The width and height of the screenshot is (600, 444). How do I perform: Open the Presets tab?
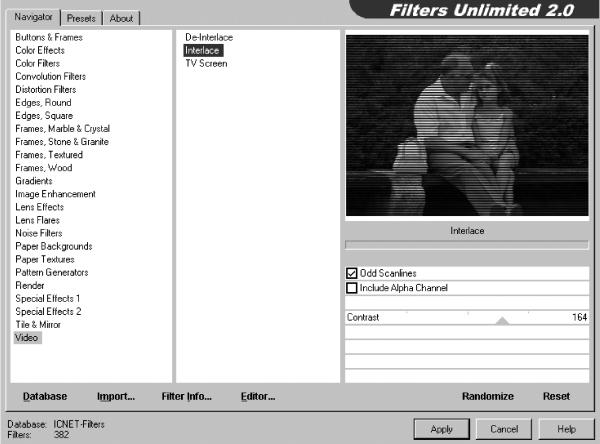(x=81, y=18)
